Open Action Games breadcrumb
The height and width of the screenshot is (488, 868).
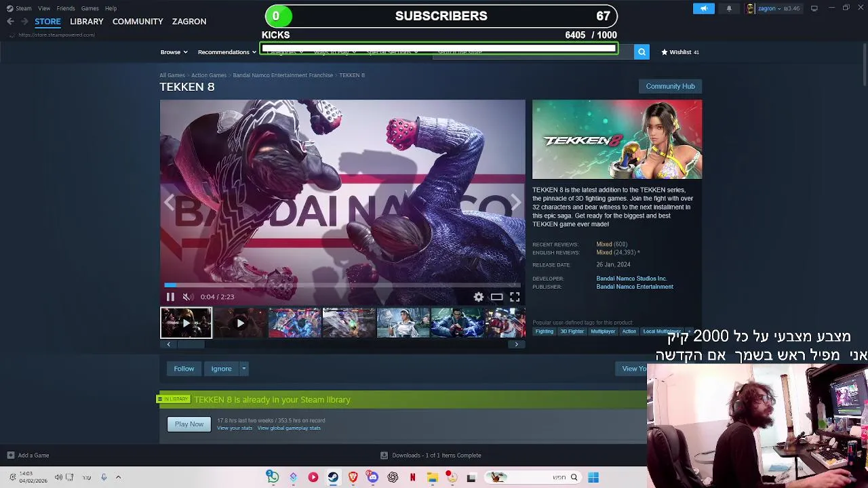tap(209, 75)
